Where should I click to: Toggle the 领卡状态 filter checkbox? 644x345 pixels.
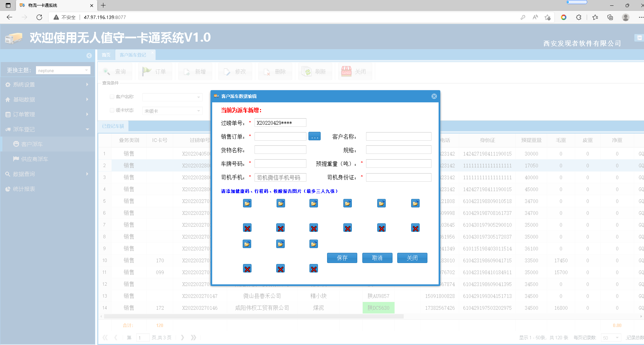pos(112,110)
